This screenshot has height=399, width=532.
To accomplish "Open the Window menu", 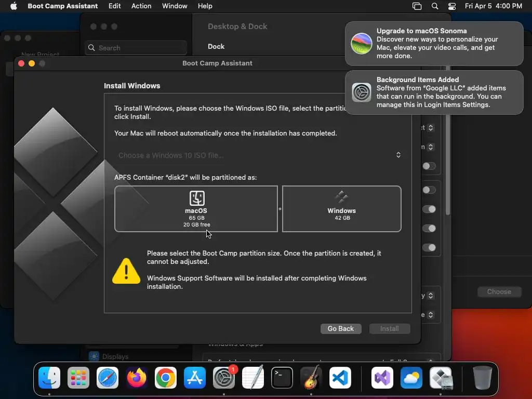I will [175, 6].
